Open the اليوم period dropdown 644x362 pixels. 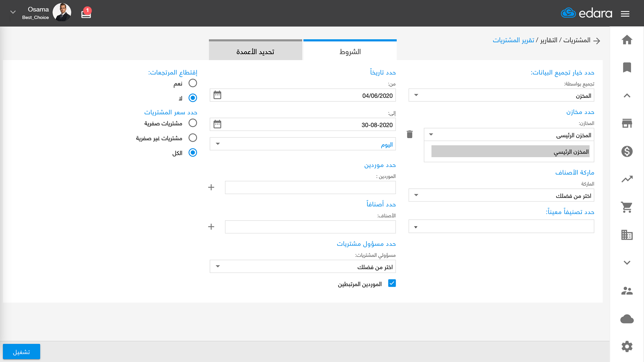pos(303,144)
